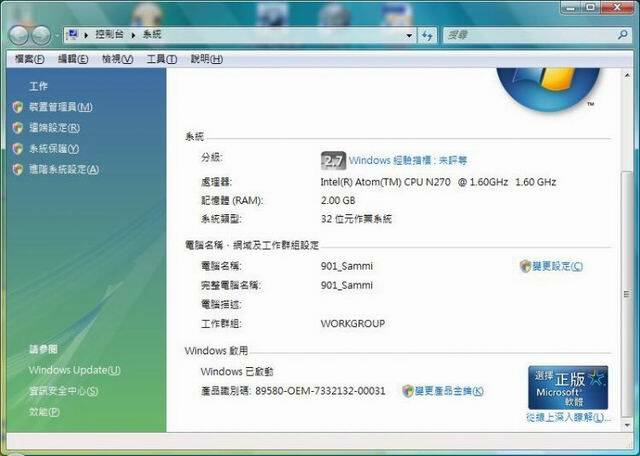
Task: Select the 901_Sammi value beside 電腦名稱
Action: 347,266
